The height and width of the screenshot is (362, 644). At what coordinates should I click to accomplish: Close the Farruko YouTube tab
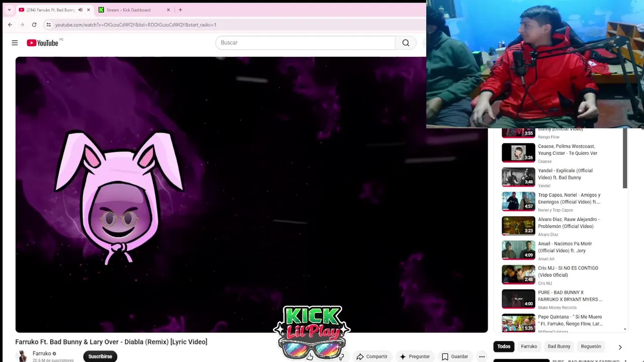[x=89, y=10]
